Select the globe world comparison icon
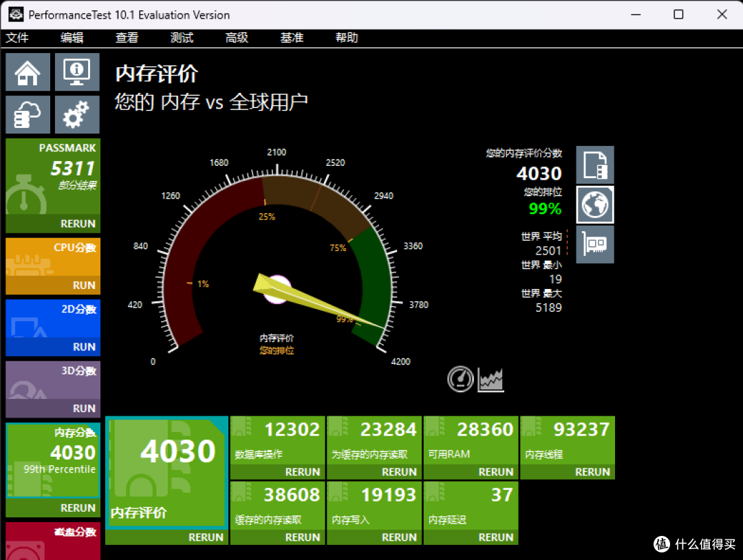The width and height of the screenshot is (743, 560). click(x=595, y=205)
